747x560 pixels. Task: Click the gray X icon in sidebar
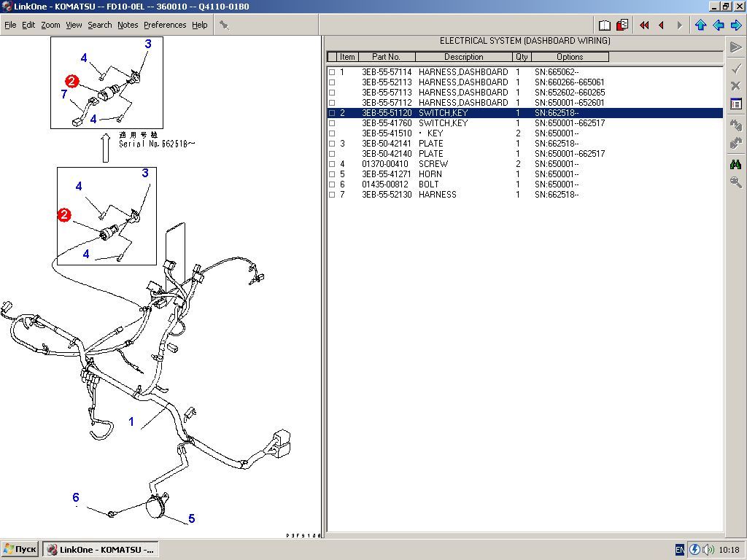tap(735, 86)
